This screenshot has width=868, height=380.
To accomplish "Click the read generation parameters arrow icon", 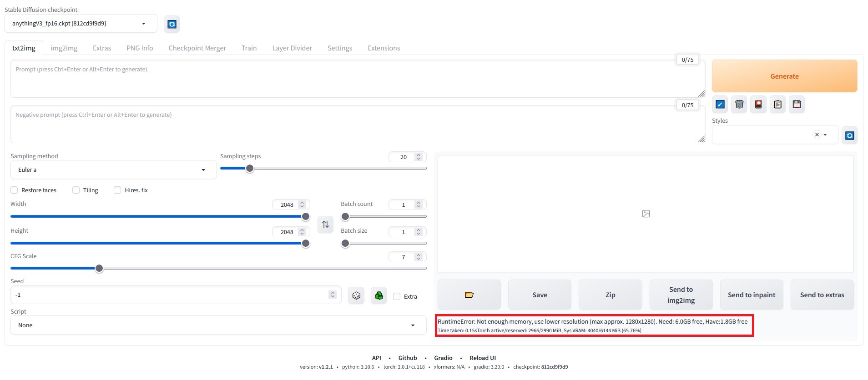I will click(720, 105).
